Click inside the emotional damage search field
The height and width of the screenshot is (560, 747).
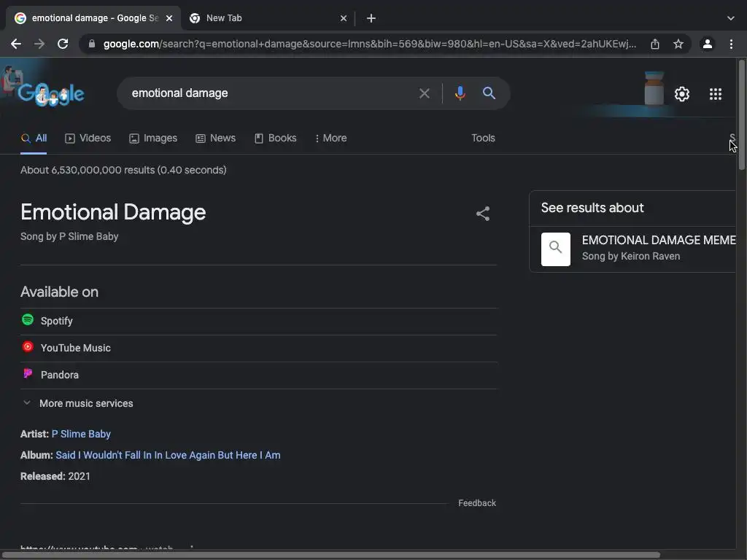(x=269, y=93)
